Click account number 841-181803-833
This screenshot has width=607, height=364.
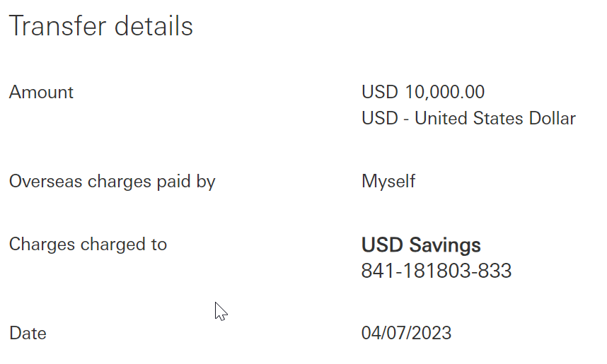pyautogui.click(x=437, y=271)
